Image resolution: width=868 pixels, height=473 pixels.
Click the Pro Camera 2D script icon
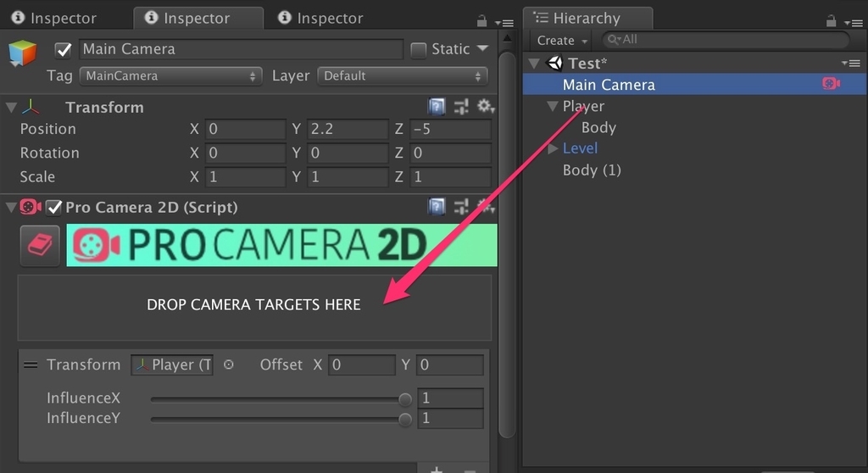(30, 207)
